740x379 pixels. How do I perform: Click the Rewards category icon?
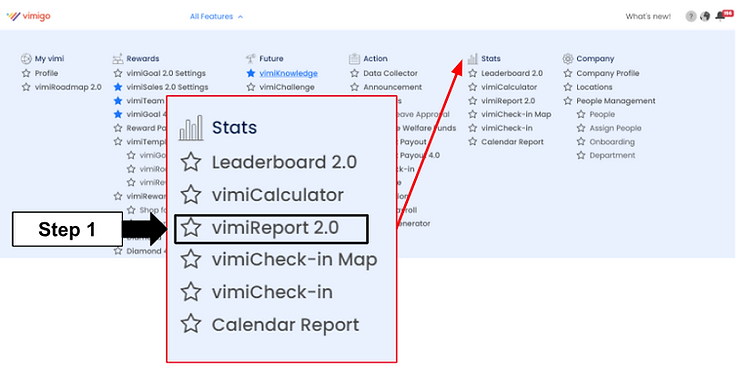click(118, 59)
